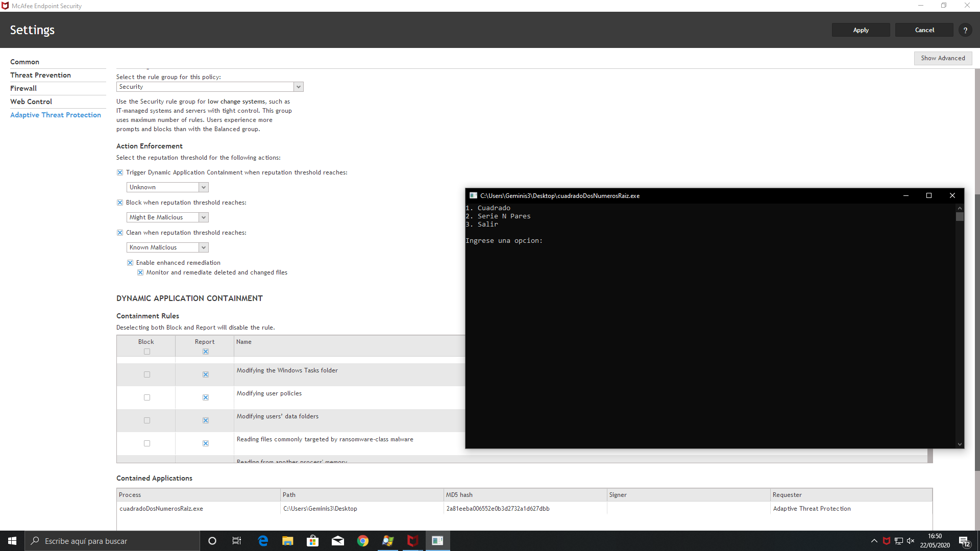Expand the Security rule group dropdown
980x551 pixels.
pos(299,87)
